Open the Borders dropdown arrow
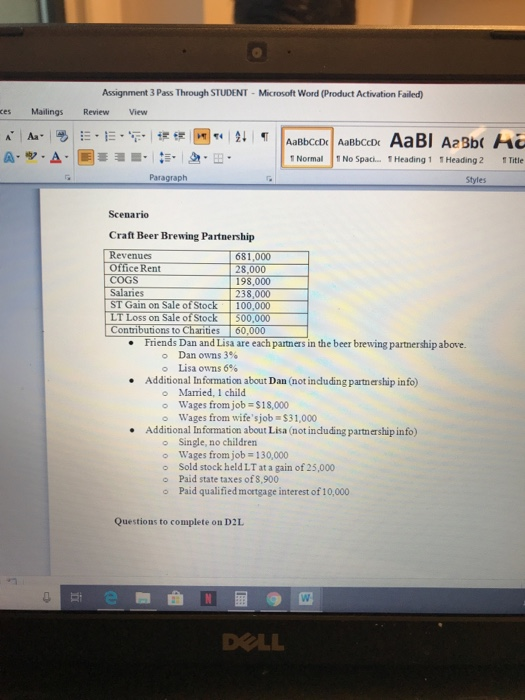 229,158
